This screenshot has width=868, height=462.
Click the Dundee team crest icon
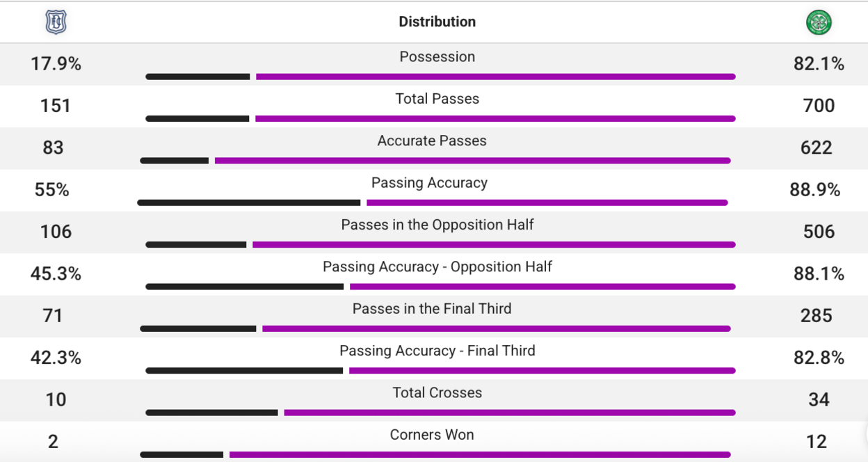point(55,22)
